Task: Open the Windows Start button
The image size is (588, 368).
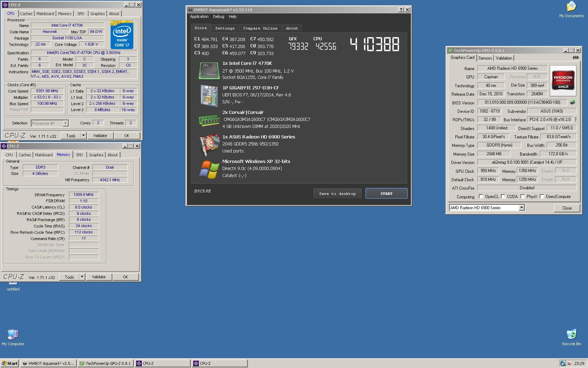Action: click(10, 363)
